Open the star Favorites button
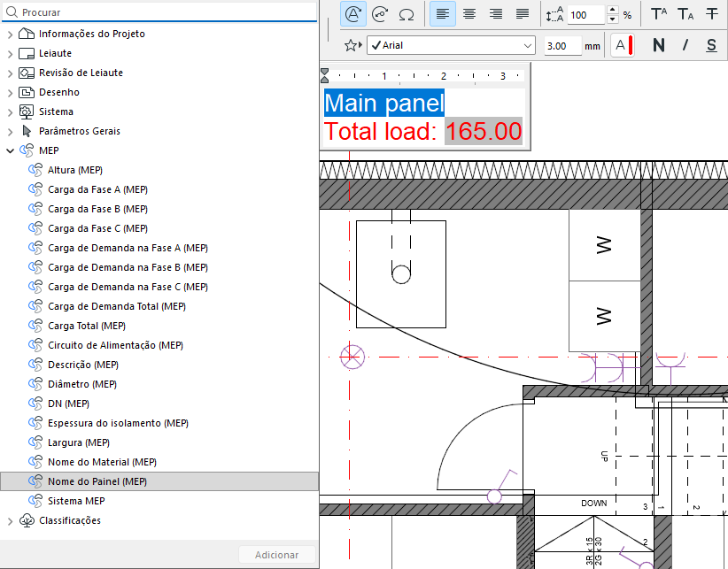 pyautogui.click(x=352, y=45)
